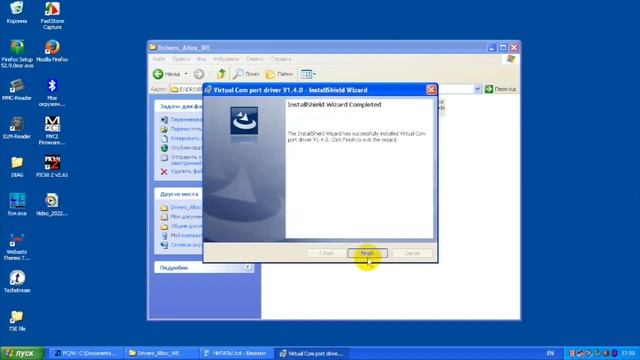
Task: Select Techstream desktop icon
Action: tap(17, 282)
